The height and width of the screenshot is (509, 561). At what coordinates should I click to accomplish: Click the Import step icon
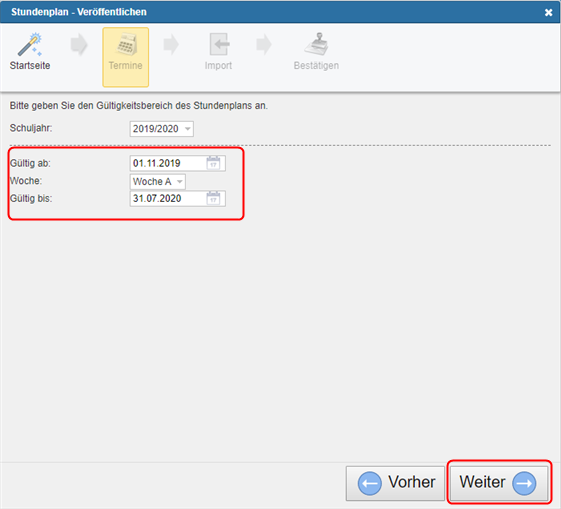[x=219, y=44]
